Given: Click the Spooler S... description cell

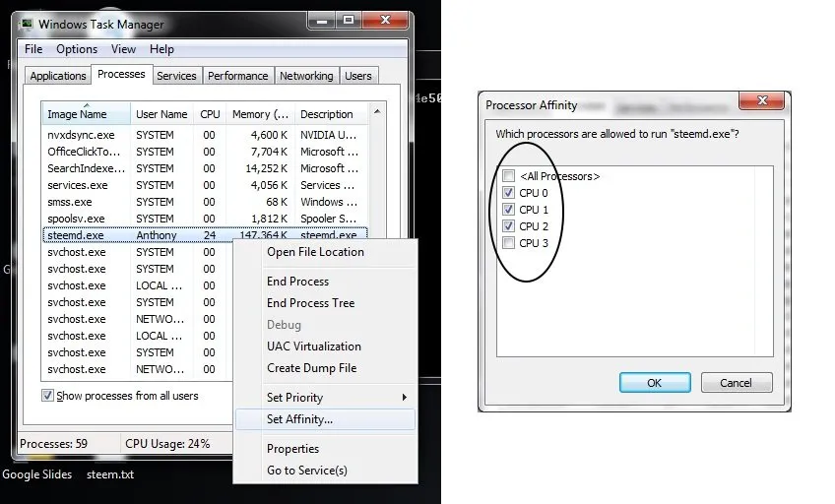Looking at the screenshot, I should (x=329, y=219).
